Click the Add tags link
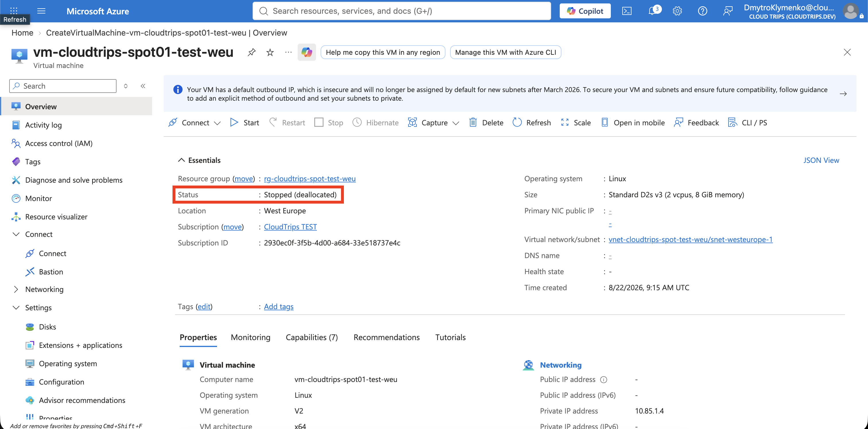Screen dimensions: 868x429 [x=279, y=307]
